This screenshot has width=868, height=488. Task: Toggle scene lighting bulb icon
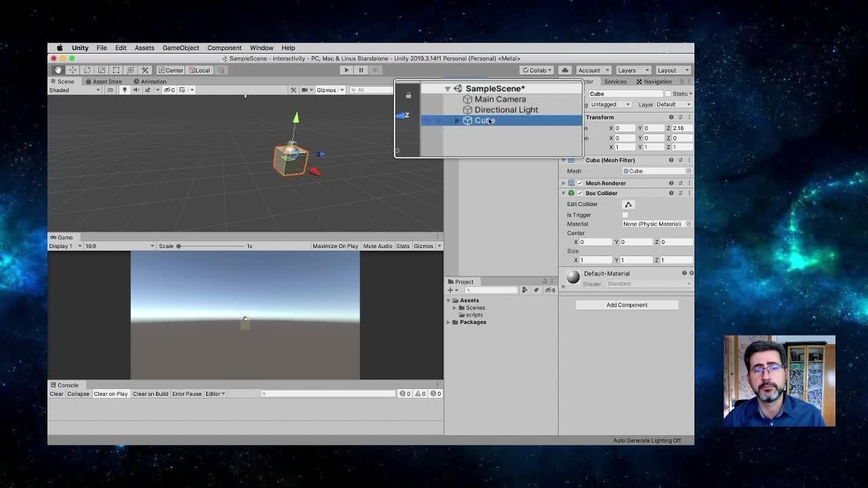(124, 89)
